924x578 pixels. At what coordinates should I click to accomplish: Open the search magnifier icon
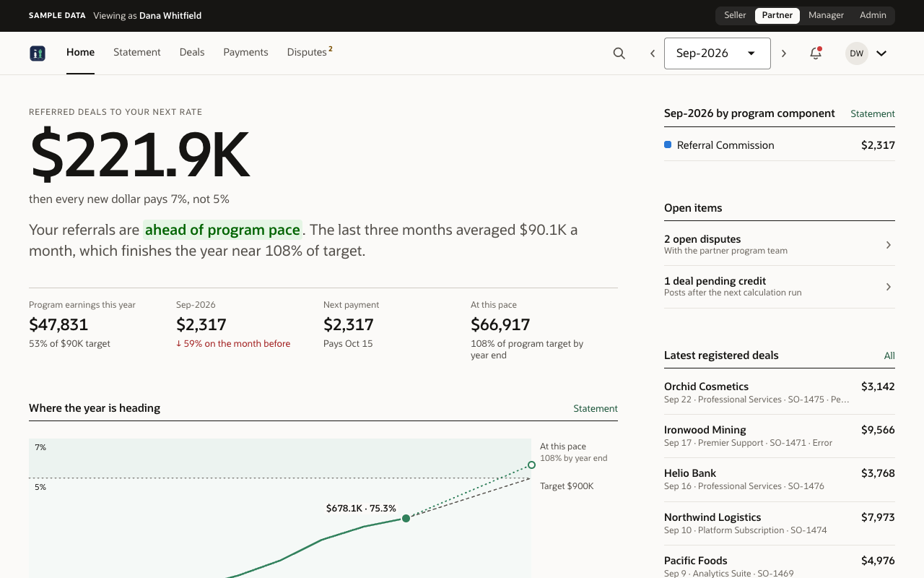(x=619, y=53)
